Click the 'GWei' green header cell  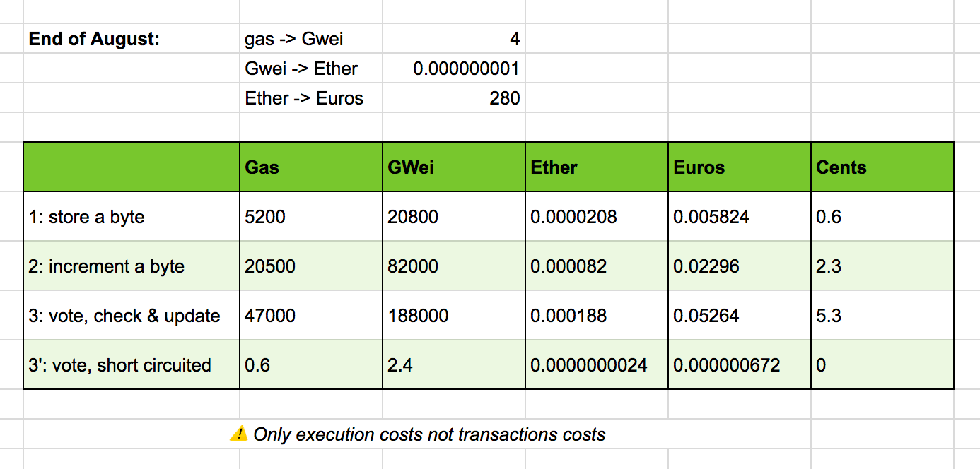click(x=453, y=167)
